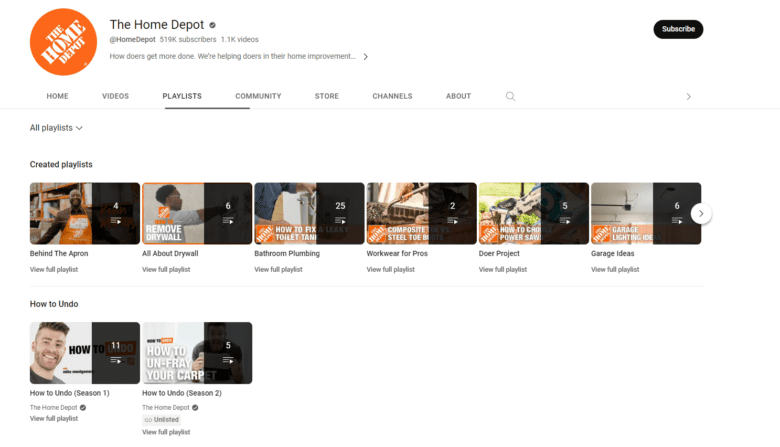Screen dimensions: 780x447
Task: View full playlist for All About Drywall
Action: pos(166,269)
